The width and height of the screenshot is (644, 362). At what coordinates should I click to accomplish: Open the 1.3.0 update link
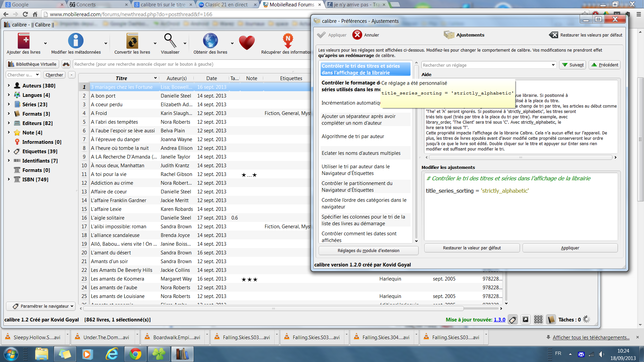click(499, 320)
